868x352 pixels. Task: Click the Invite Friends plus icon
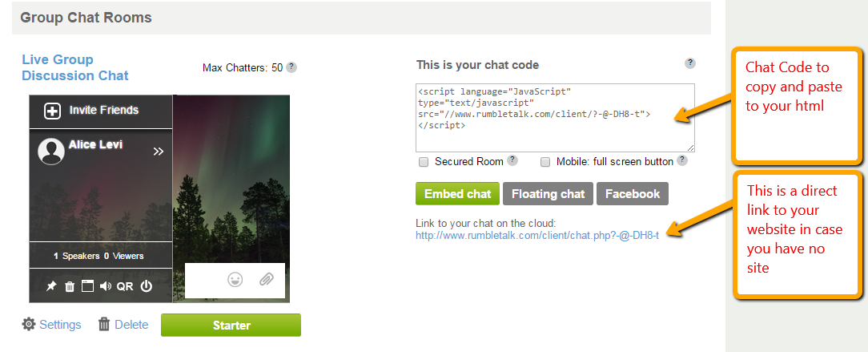(52, 111)
